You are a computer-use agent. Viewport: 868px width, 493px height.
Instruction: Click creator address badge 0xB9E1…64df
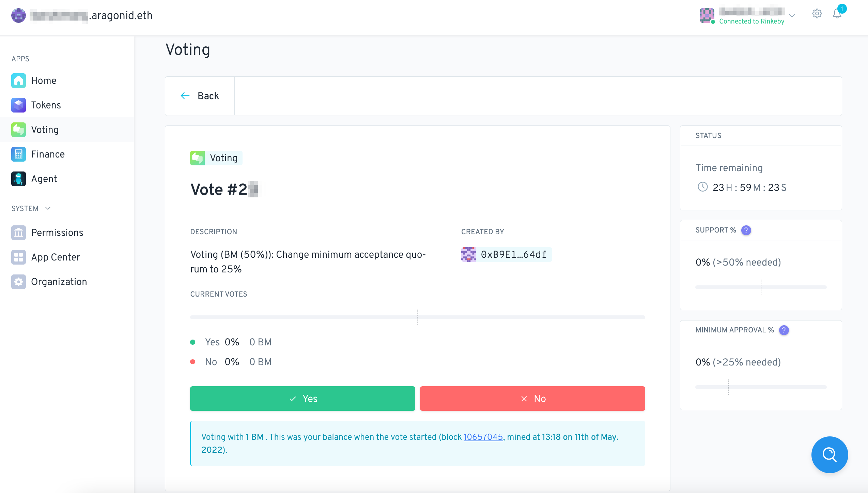click(x=506, y=254)
